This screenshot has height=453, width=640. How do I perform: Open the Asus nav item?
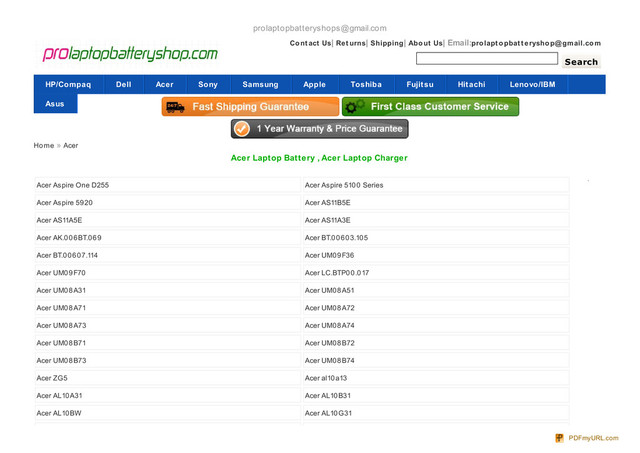[55, 104]
